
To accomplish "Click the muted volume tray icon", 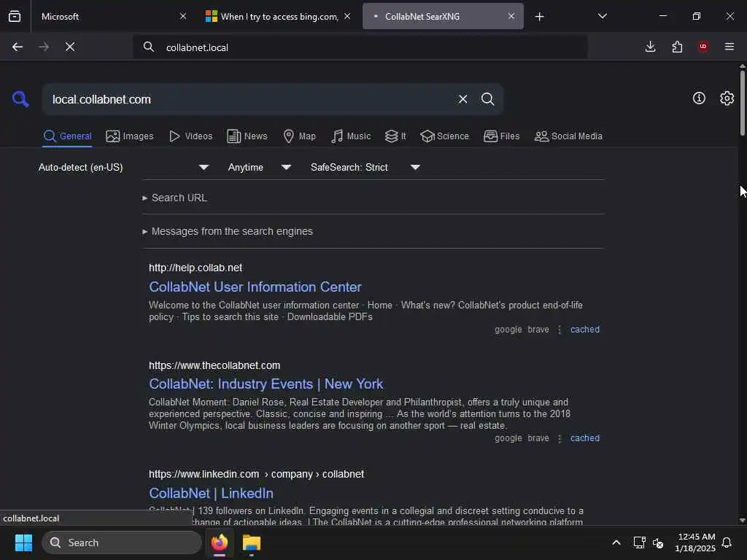I will 659,542.
